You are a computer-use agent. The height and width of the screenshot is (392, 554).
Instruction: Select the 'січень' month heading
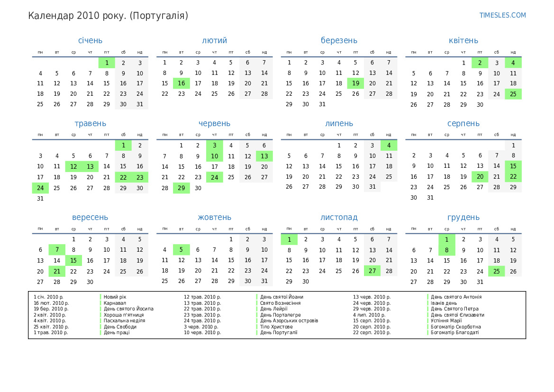click(x=90, y=41)
